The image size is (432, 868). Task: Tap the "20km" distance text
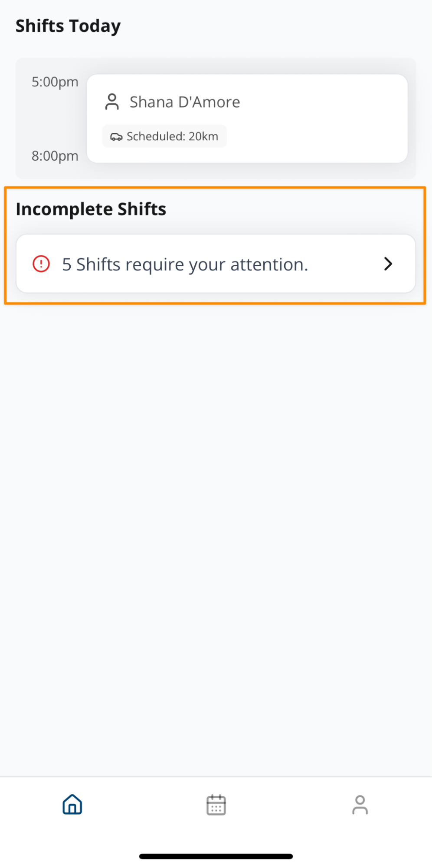(203, 136)
